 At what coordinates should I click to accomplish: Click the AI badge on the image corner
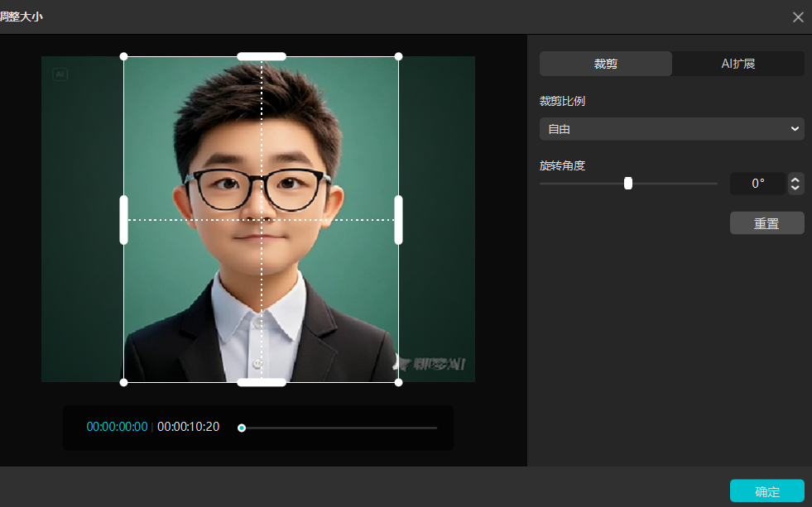click(x=60, y=74)
